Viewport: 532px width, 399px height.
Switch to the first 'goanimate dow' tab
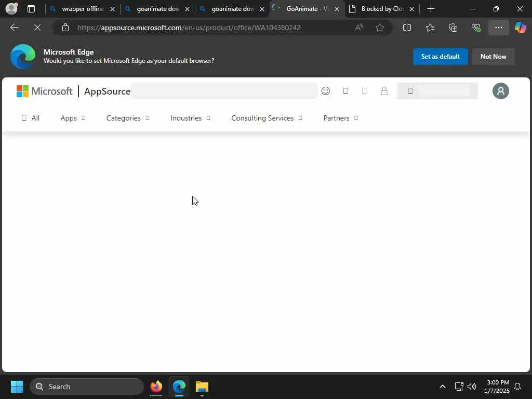pyautogui.click(x=157, y=9)
